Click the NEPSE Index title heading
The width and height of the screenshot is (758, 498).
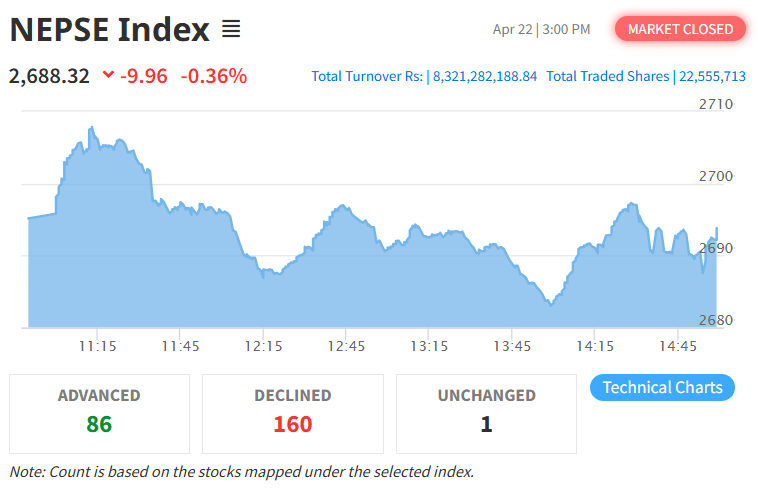point(109,30)
